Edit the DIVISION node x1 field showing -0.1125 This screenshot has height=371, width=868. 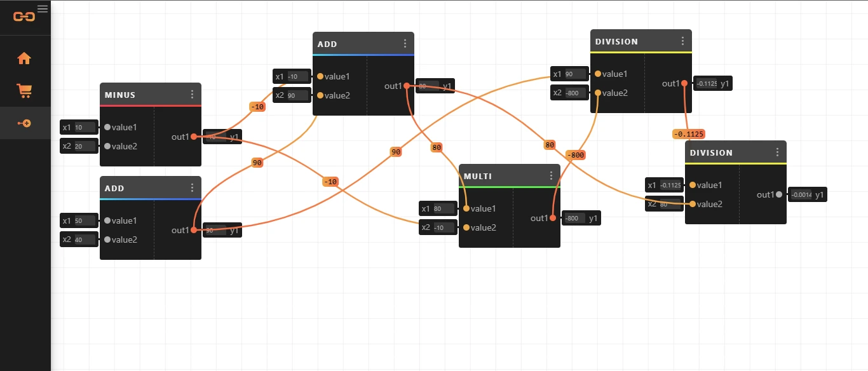click(670, 185)
